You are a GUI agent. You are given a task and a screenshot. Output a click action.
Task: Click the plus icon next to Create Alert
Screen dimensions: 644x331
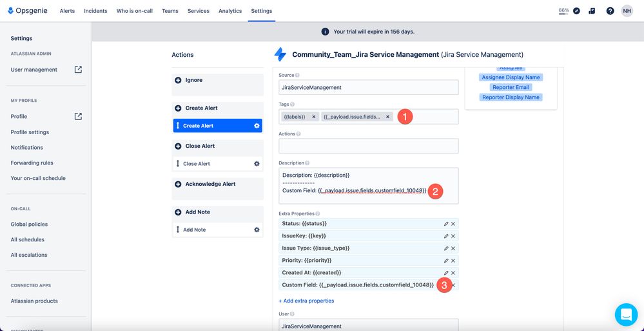tap(178, 108)
